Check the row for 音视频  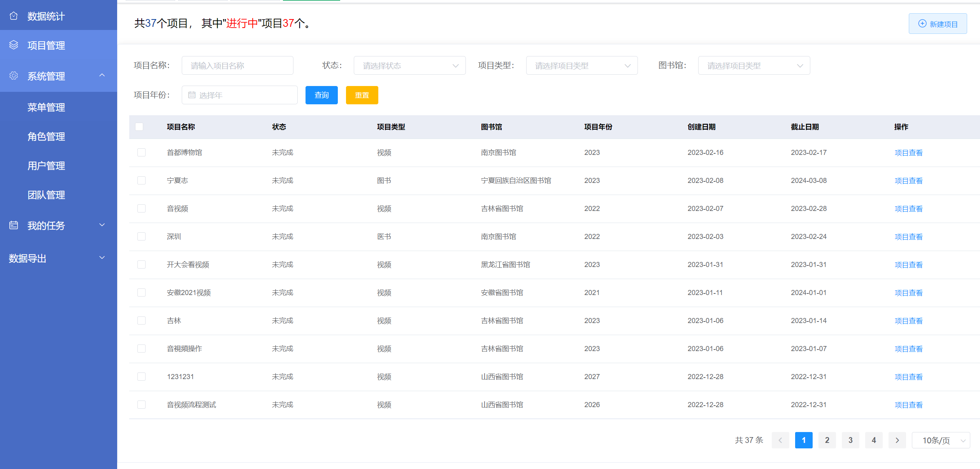(x=141, y=208)
